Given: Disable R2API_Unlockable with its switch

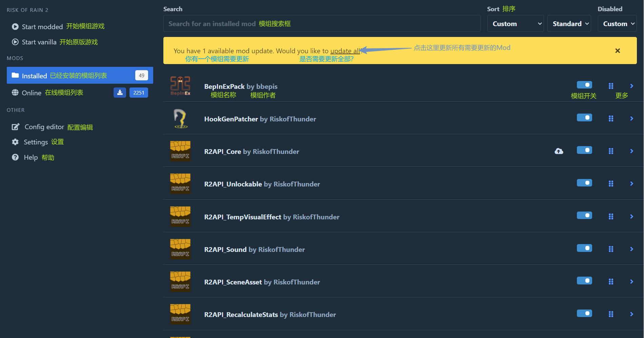Looking at the screenshot, I should coord(584,183).
